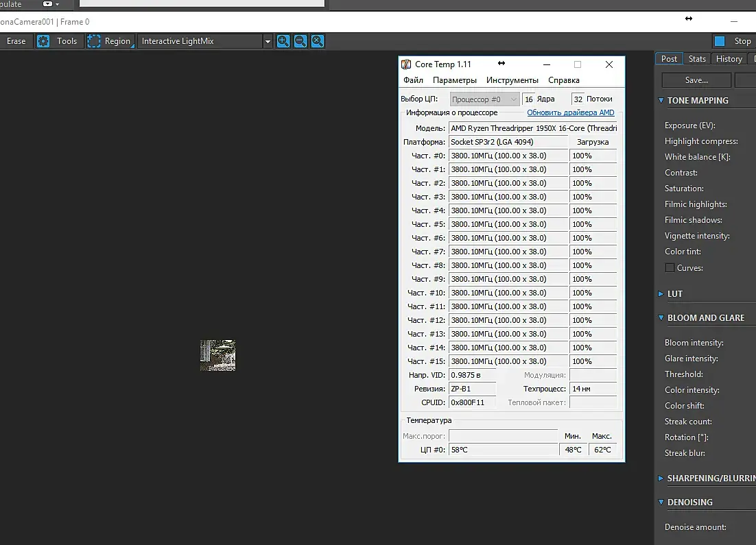Image resolution: width=756 pixels, height=545 pixels.
Task: Open the Параметры menu
Action: (x=455, y=80)
